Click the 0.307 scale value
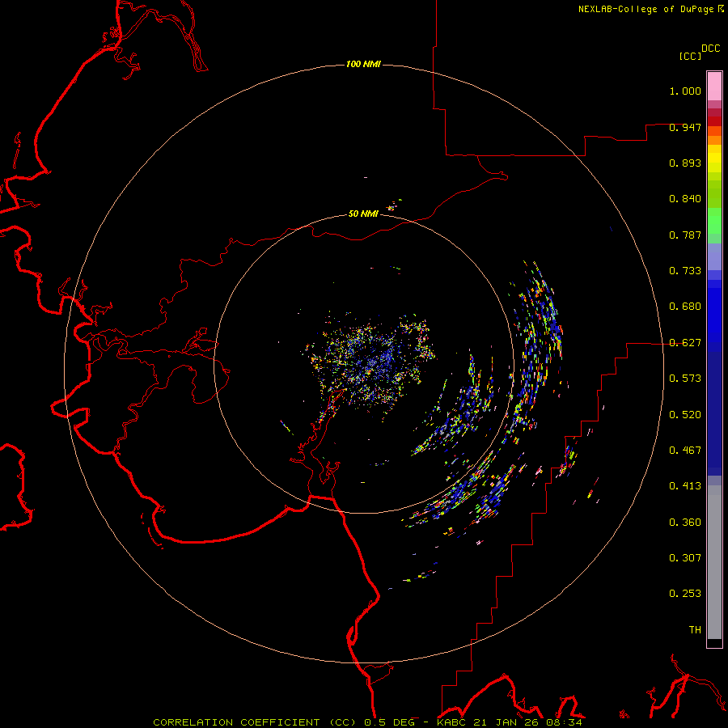This screenshot has height=728, width=728. coord(685,558)
